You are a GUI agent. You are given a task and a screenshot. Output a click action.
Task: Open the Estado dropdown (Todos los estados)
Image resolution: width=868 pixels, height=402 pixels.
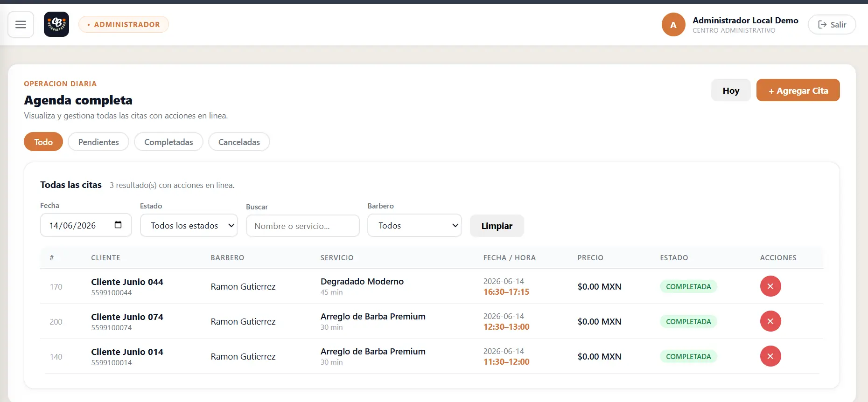pyautogui.click(x=189, y=225)
